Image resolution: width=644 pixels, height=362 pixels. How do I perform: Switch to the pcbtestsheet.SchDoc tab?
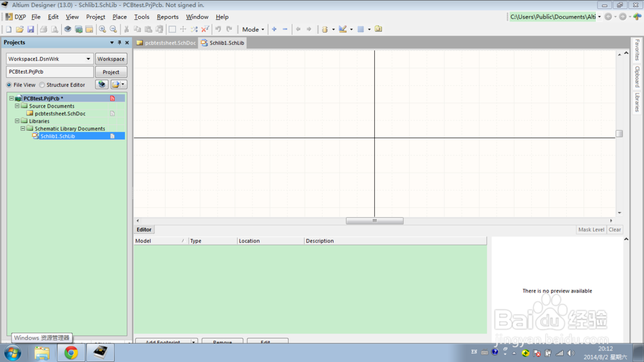166,43
